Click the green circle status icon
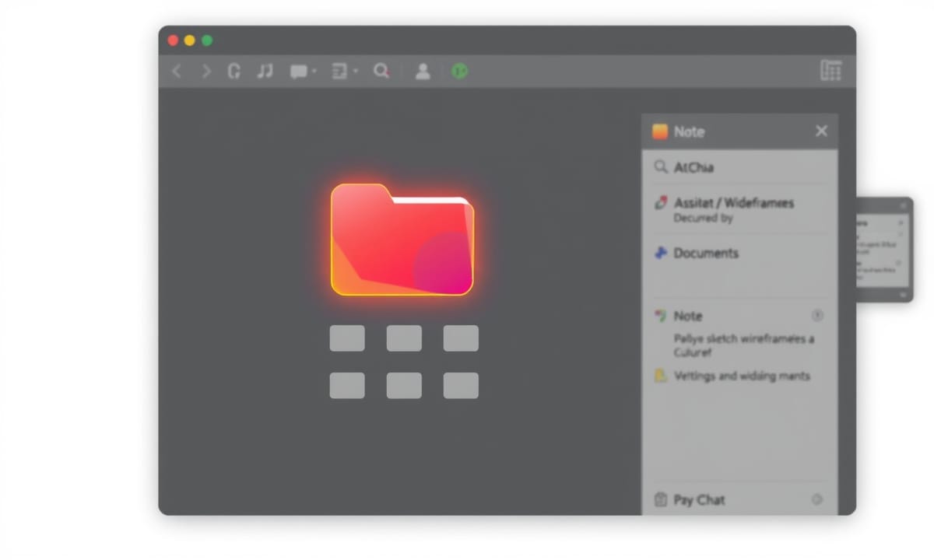The height and width of the screenshot is (560, 934). click(x=460, y=72)
